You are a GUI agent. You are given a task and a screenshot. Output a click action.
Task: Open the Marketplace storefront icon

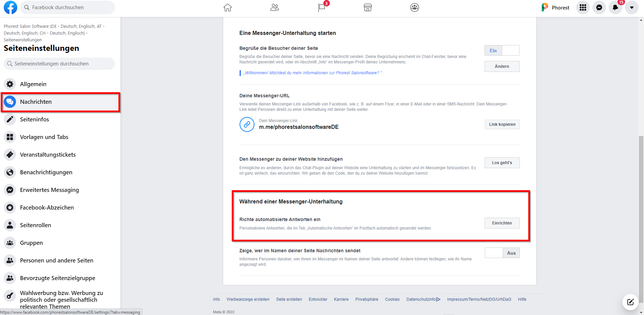tap(368, 7)
